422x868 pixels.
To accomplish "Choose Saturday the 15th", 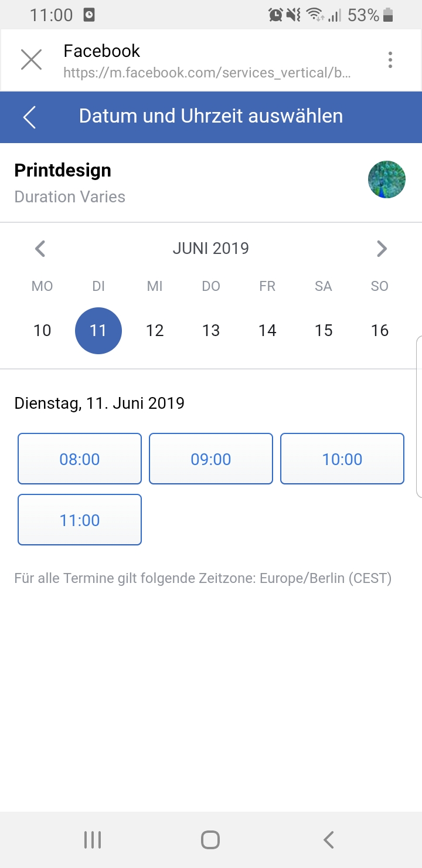I will click(324, 331).
